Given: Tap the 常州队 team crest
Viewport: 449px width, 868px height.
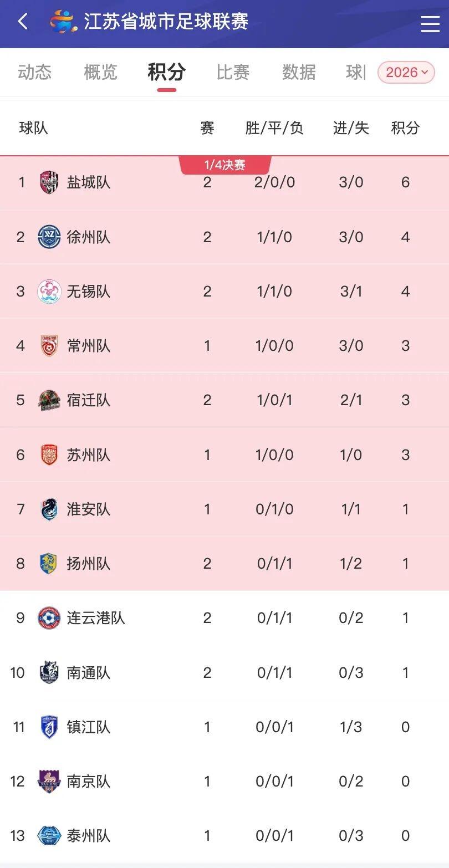Looking at the screenshot, I should point(49,346).
